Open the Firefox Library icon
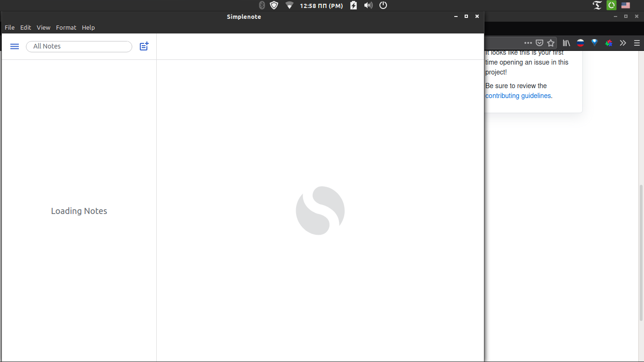Image resolution: width=644 pixels, height=362 pixels. pos(566,43)
